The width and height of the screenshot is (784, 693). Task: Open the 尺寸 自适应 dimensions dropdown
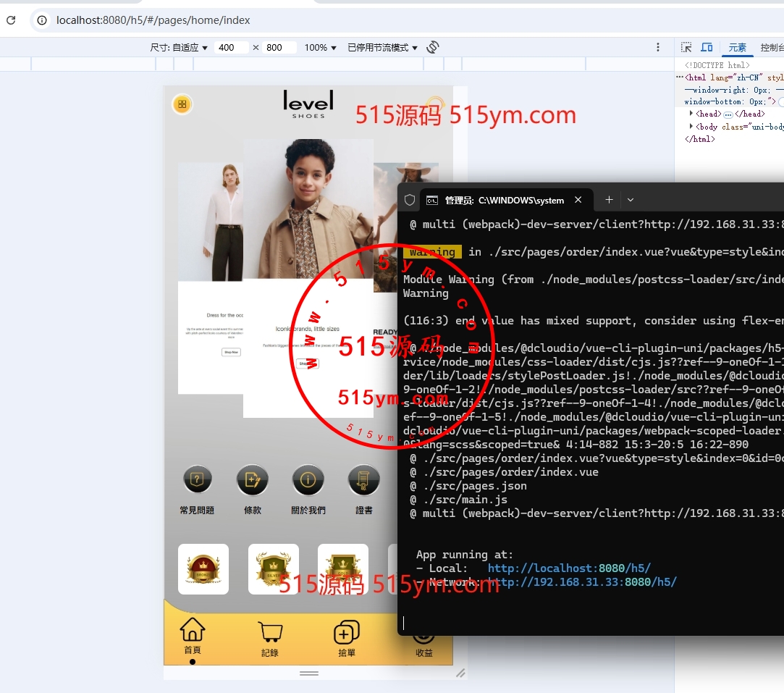179,48
